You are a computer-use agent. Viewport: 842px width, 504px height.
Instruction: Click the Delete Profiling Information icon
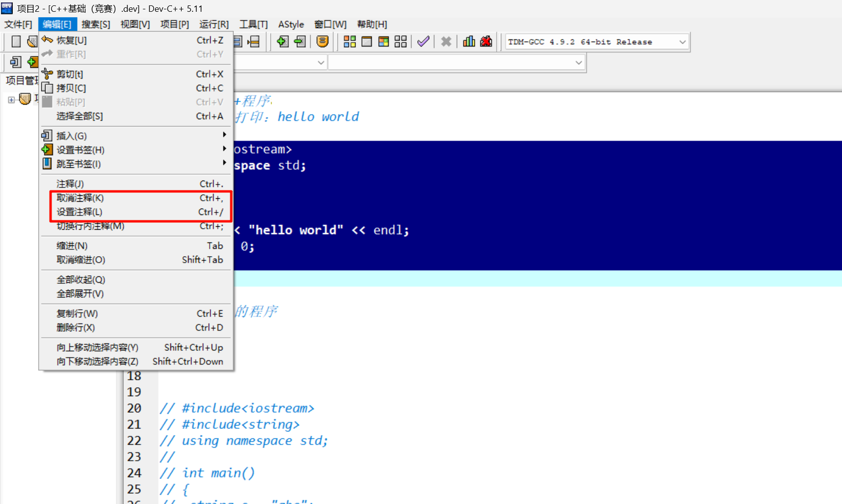point(486,42)
